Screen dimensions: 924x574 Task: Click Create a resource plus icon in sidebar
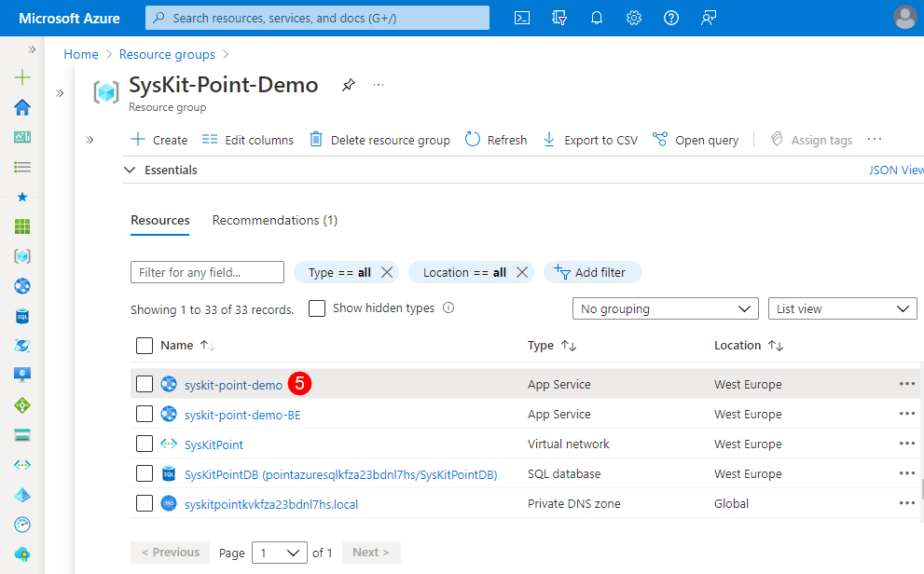[x=22, y=78]
